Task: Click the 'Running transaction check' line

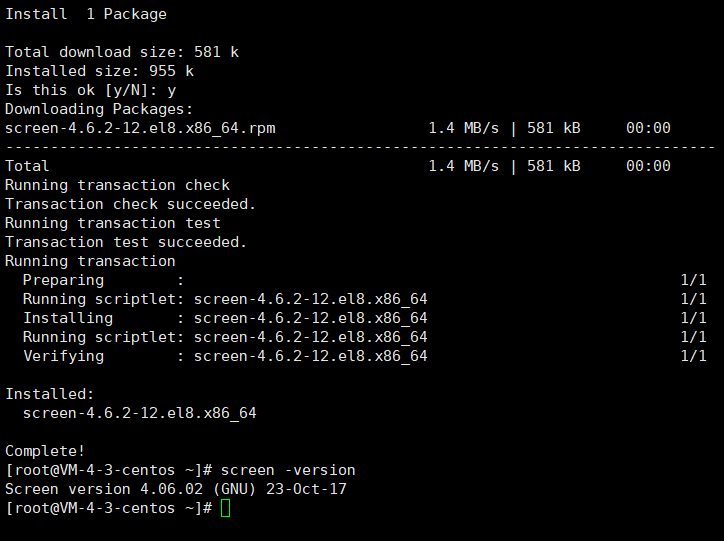Action: click(118, 185)
